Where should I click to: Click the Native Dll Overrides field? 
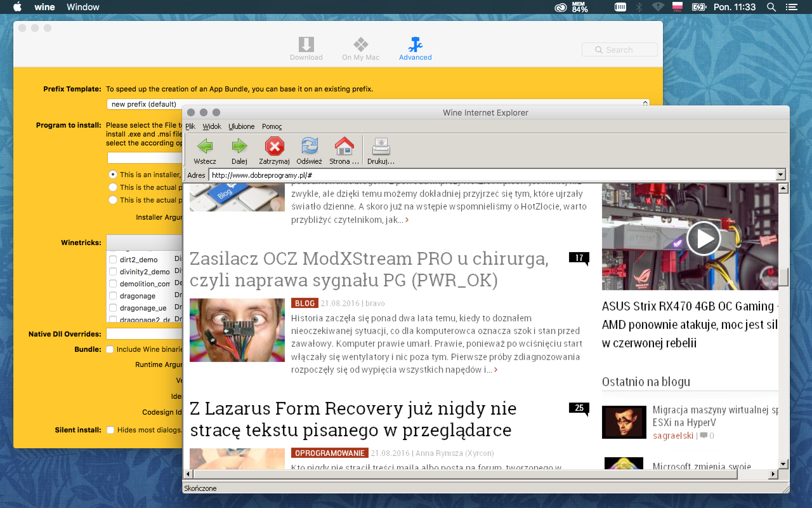click(x=144, y=334)
